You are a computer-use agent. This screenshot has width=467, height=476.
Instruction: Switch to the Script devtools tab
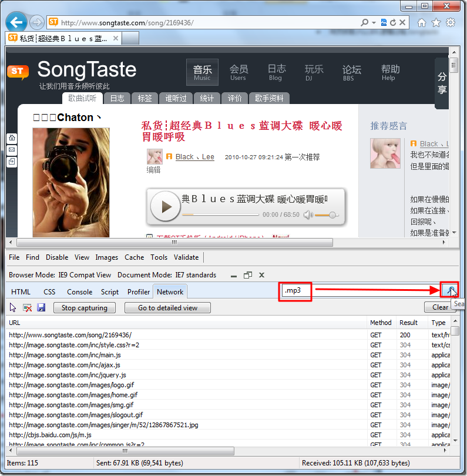[109, 291]
